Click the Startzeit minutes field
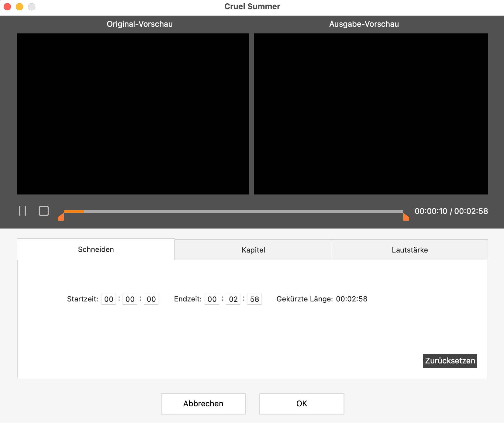 pyautogui.click(x=130, y=299)
